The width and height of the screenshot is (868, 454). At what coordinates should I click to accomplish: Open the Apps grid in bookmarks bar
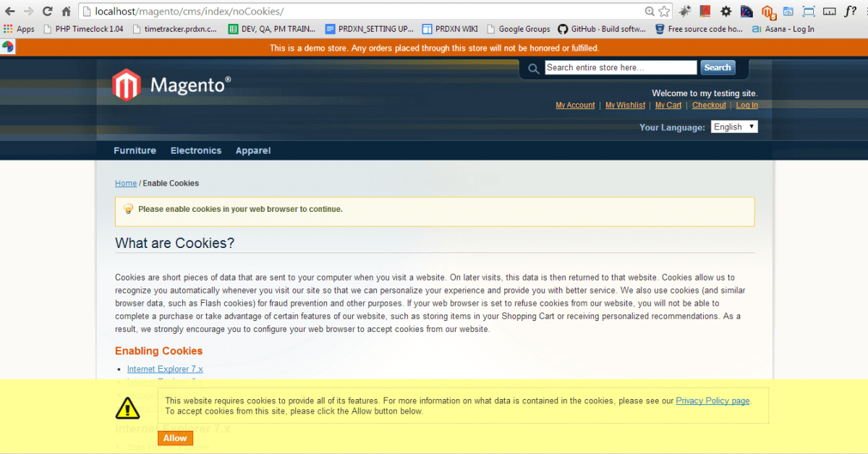click(x=19, y=29)
